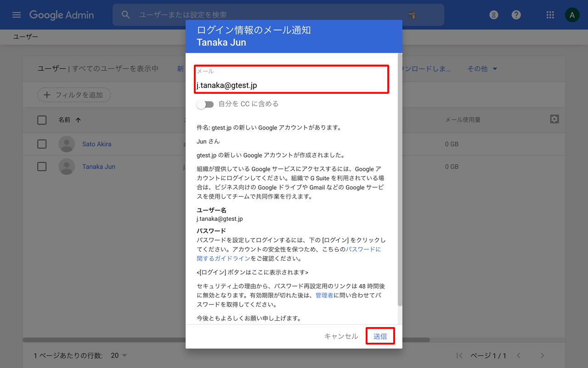
Task: Open the Sato Akira user link
Action: pyautogui.click(x=96, y=144)
